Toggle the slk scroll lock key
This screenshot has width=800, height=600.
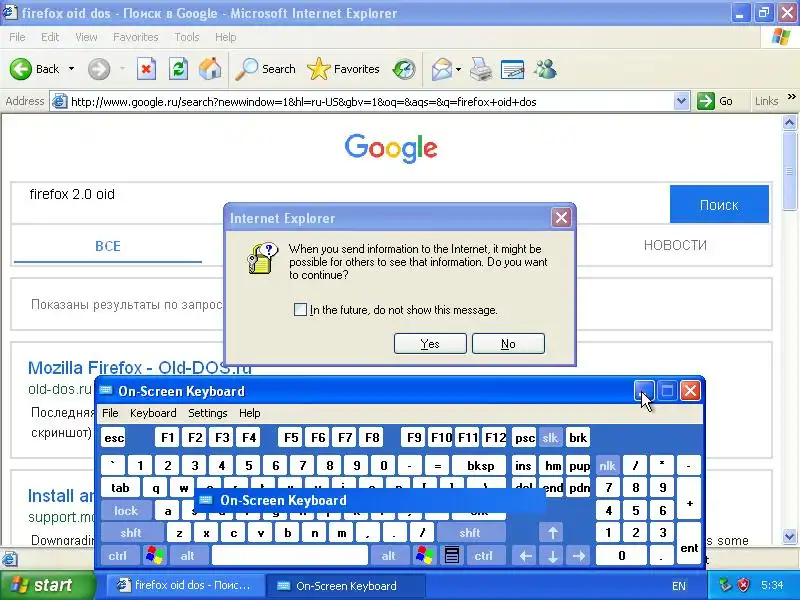[550, 437]
